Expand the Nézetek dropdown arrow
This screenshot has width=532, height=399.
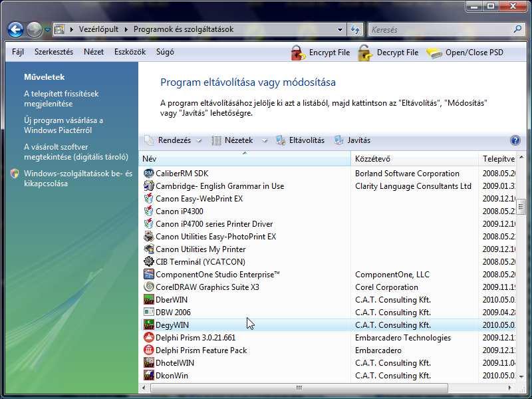click(x=265, y=140)
